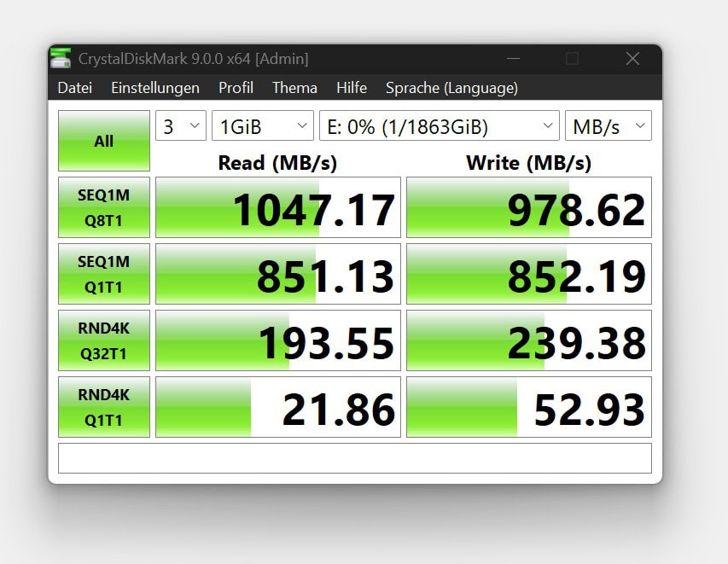Open the Einstellungen menu

click(155, 88)
